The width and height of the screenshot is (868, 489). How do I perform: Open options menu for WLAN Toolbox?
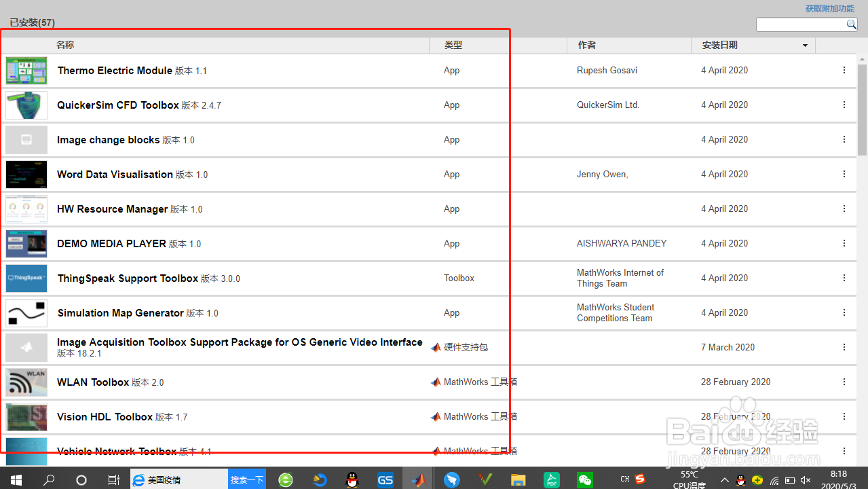point(844,382)
